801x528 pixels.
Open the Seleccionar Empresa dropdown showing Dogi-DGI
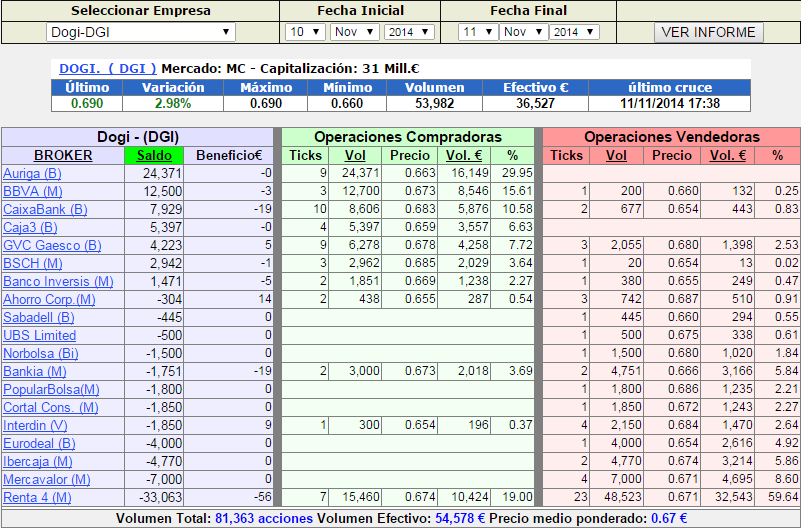click(x=140, y=32)
